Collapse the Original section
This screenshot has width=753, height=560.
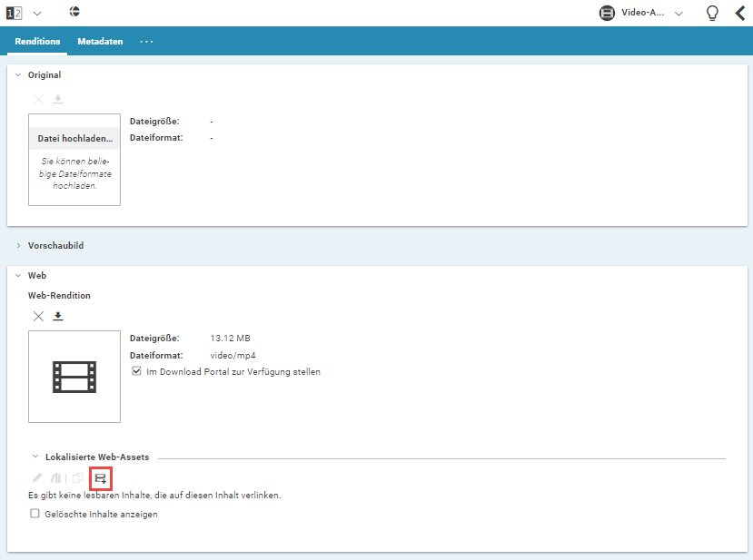18,75
